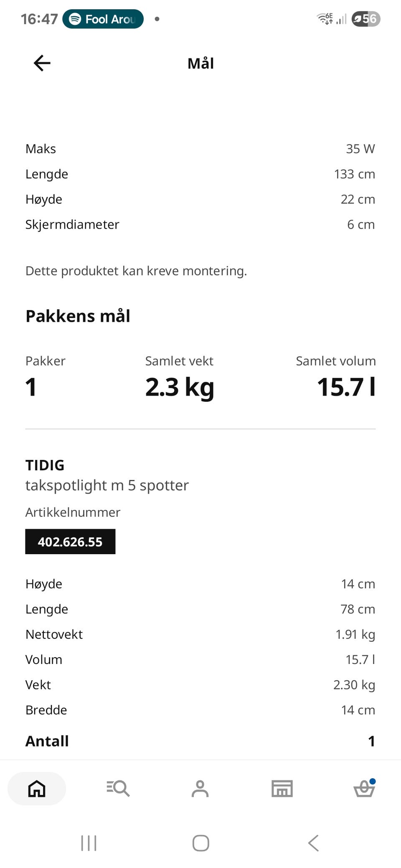Tap the Wi-Fi signal status icon
The width and height of the screenshot is (401, 868).
(x=325, y=19)
